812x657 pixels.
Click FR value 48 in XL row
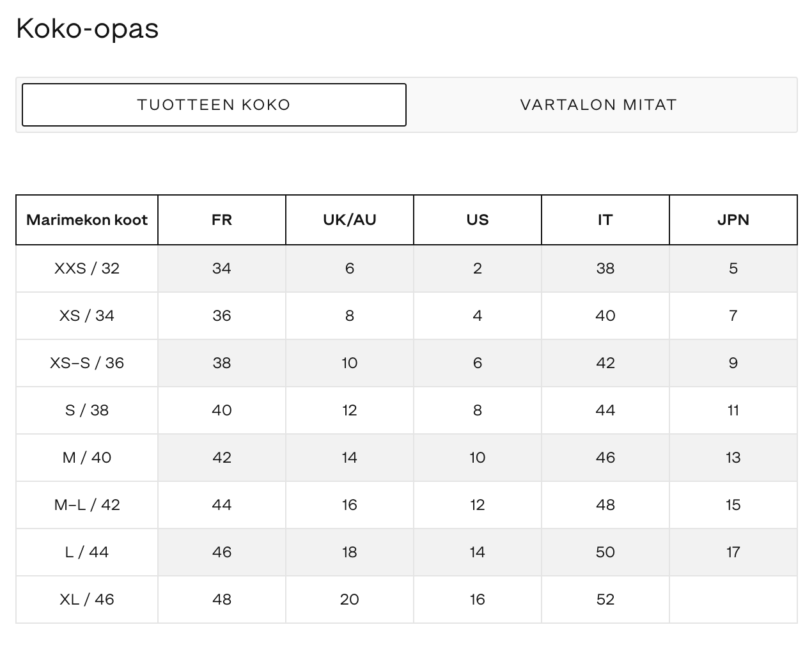point(221,599)
